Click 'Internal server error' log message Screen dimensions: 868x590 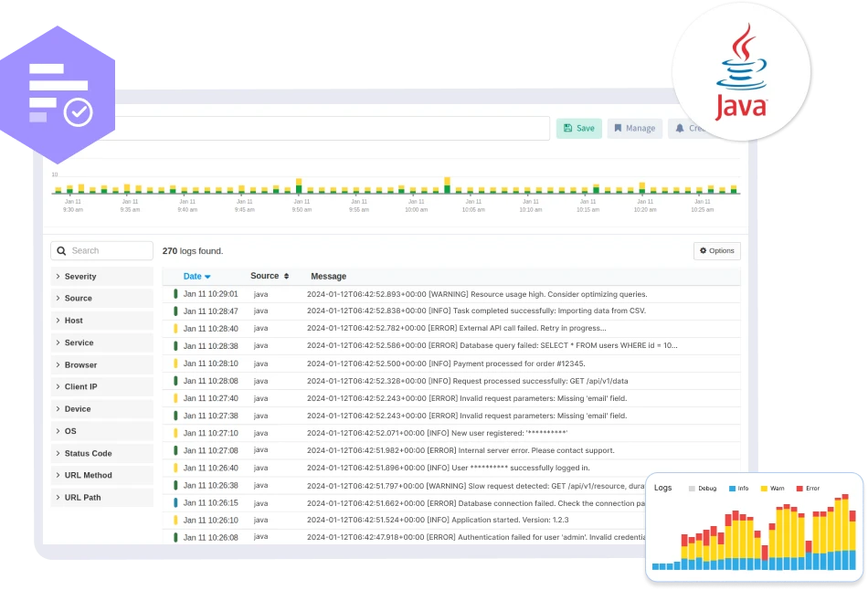point(460,450)
